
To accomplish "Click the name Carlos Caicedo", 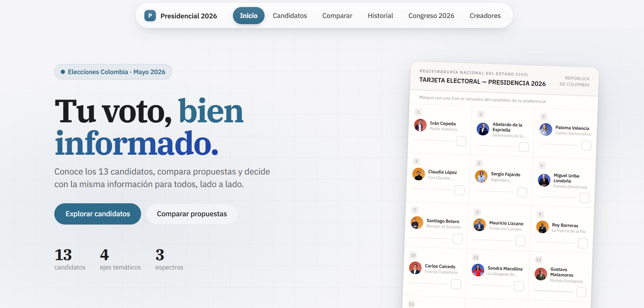I will tap(440, 266).
